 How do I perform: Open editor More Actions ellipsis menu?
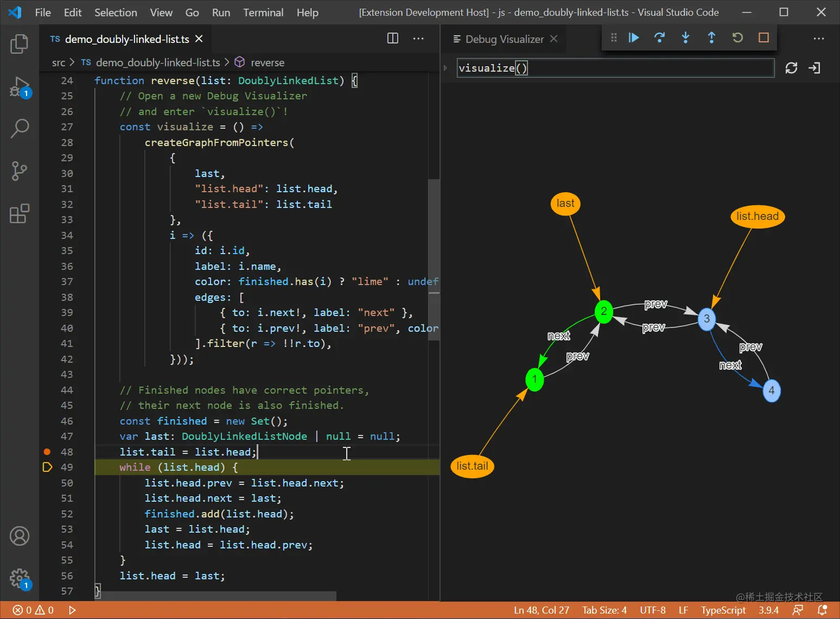tap(418, 38)
